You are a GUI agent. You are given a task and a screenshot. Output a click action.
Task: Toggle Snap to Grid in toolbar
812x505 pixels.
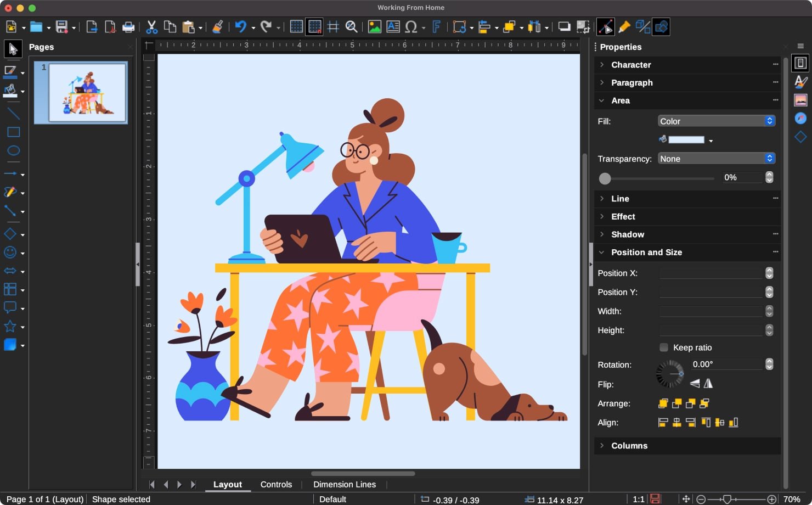[315, 27]
